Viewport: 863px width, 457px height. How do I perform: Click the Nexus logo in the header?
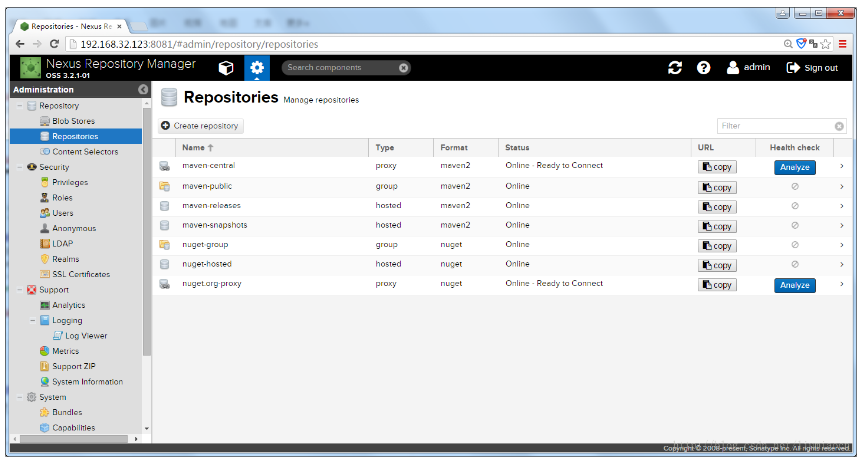[30, 68]
